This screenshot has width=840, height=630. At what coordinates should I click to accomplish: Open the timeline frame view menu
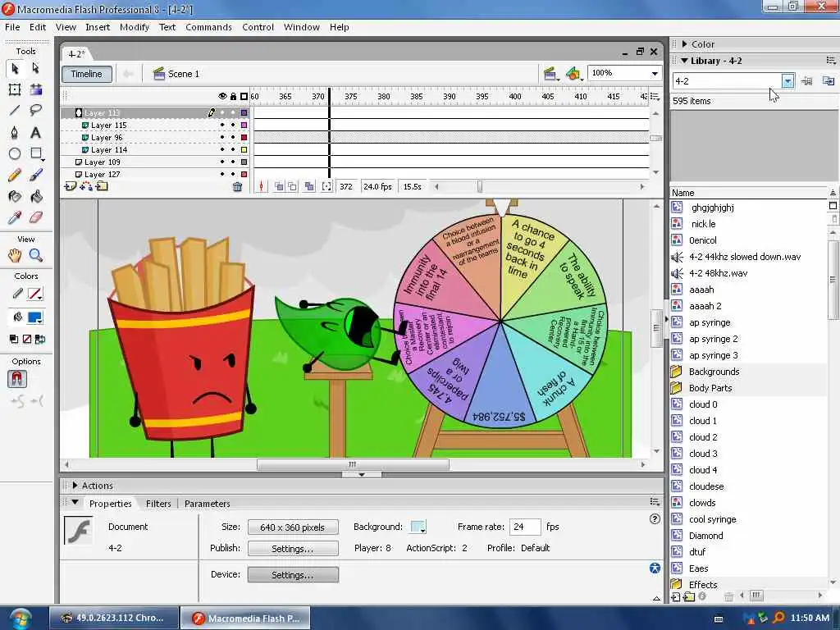coord(655,97)
